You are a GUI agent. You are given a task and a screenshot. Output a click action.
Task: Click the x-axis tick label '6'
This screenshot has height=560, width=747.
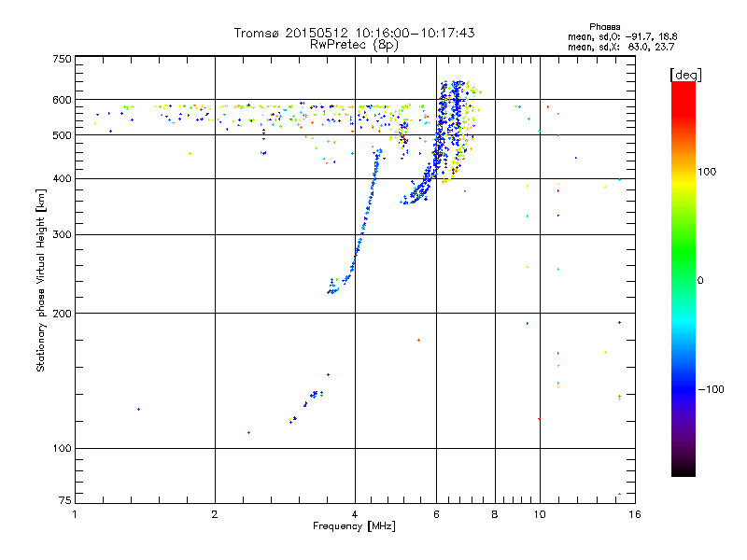point(436,514)
